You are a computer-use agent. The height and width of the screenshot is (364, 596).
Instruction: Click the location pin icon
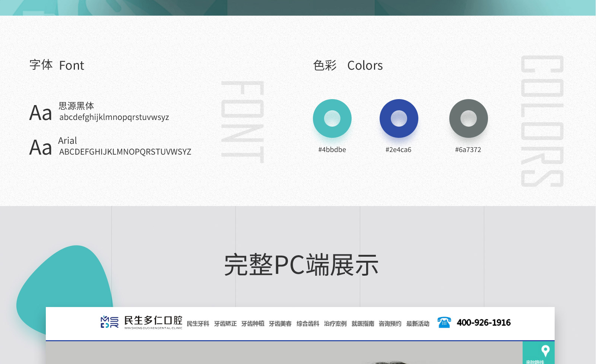point(545,351)
